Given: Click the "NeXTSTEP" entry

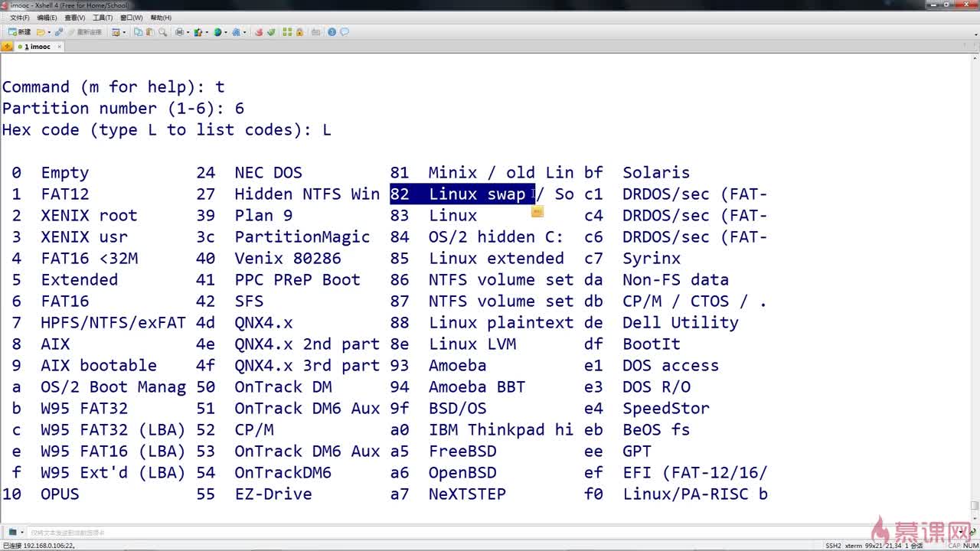Looking at the screenshot, I should tap(467, 494).
